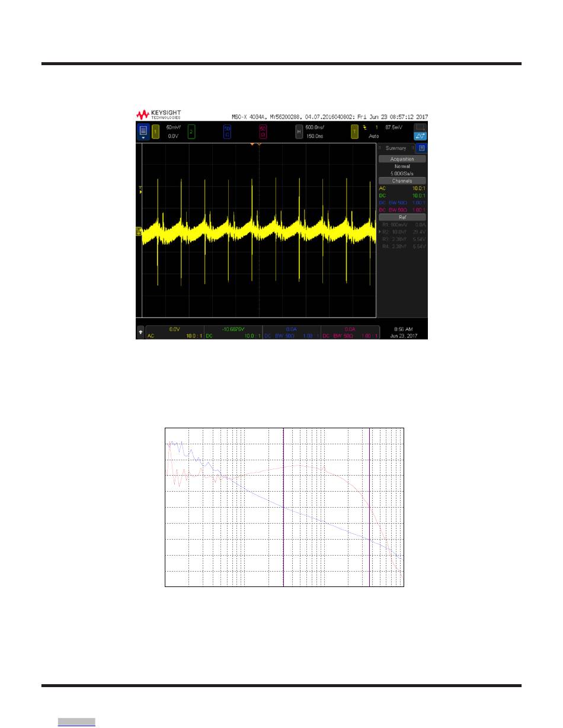Click the blue waveform math icon at top right
Viewport: 563px width, 728px height.
pos(420,136)
